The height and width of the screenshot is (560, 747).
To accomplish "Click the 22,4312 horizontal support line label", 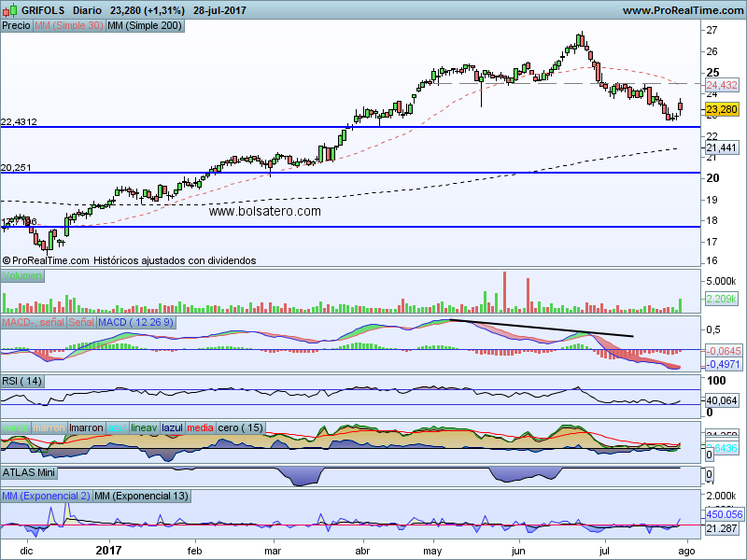I will click(x=20, y=121).
